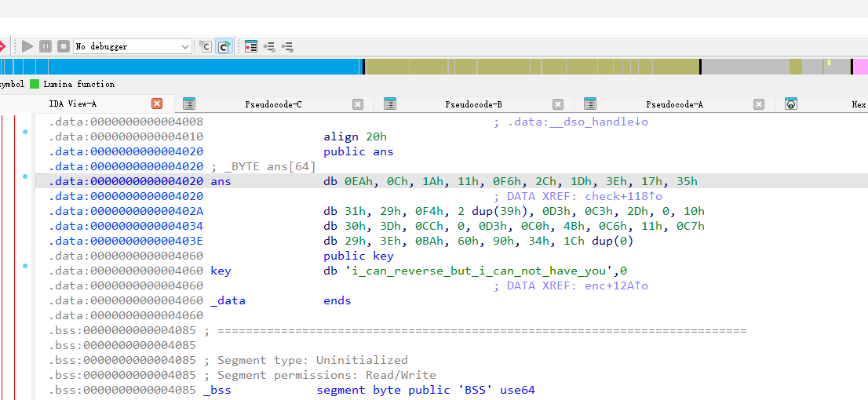
Task: Click the 'Segment type: Uninitialized' comment
Action: (306, 361)
